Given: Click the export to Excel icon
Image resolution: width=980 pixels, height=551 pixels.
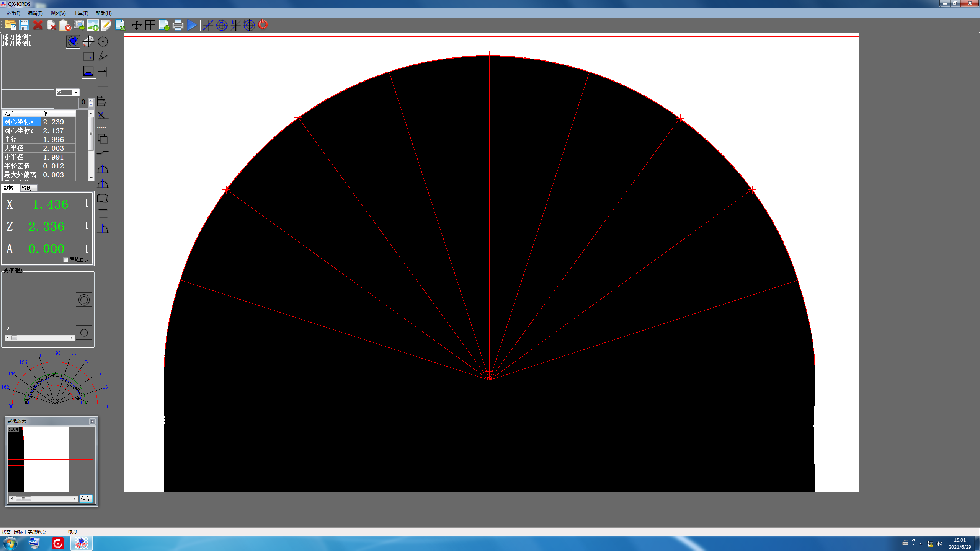Looking at the screenshot, I should (120, 25).
